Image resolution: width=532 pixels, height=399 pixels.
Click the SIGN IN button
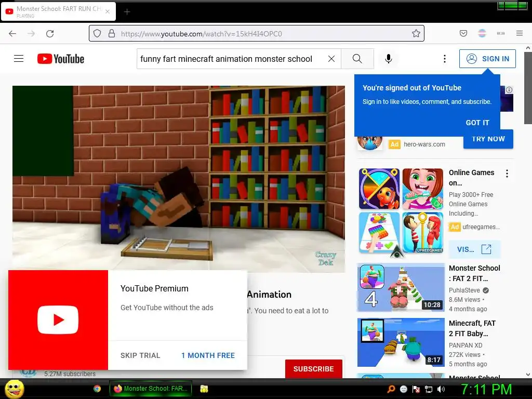pos(487,59)
